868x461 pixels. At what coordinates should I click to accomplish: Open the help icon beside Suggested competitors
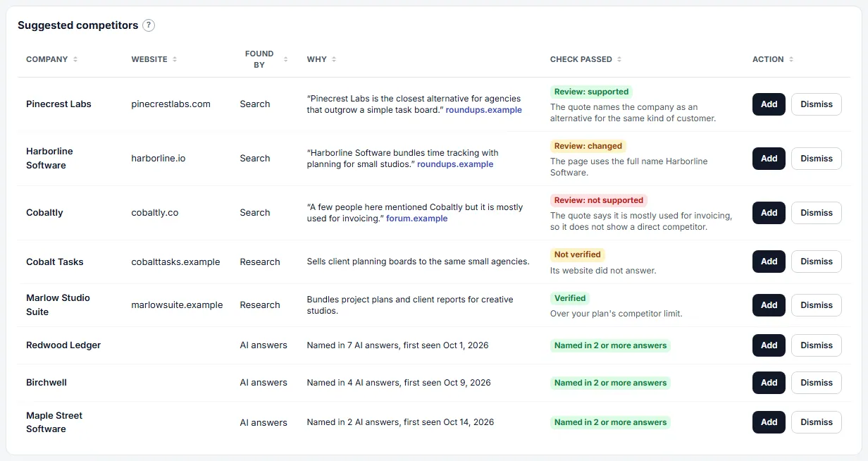[x=149, y=25]
